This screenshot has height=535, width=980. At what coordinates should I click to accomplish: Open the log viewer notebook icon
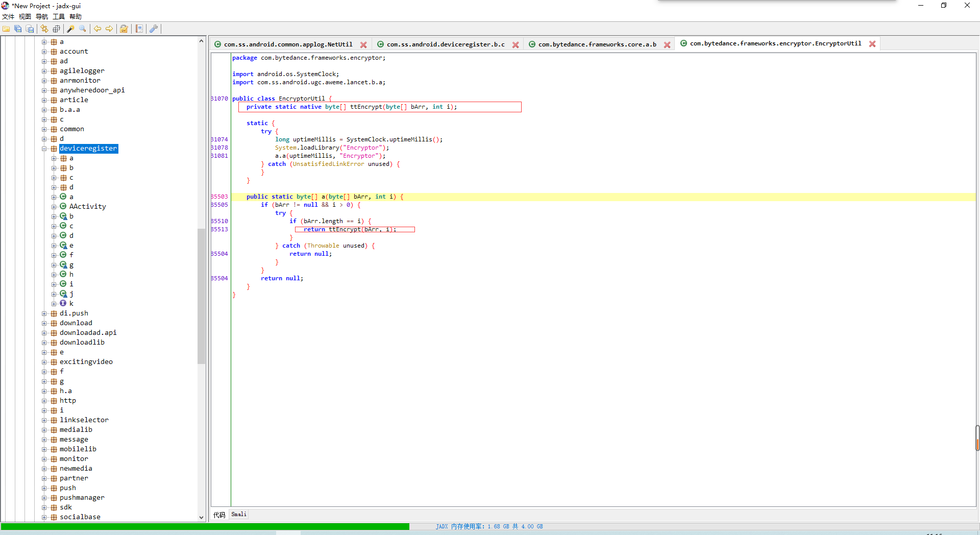[x=139, y=29]
